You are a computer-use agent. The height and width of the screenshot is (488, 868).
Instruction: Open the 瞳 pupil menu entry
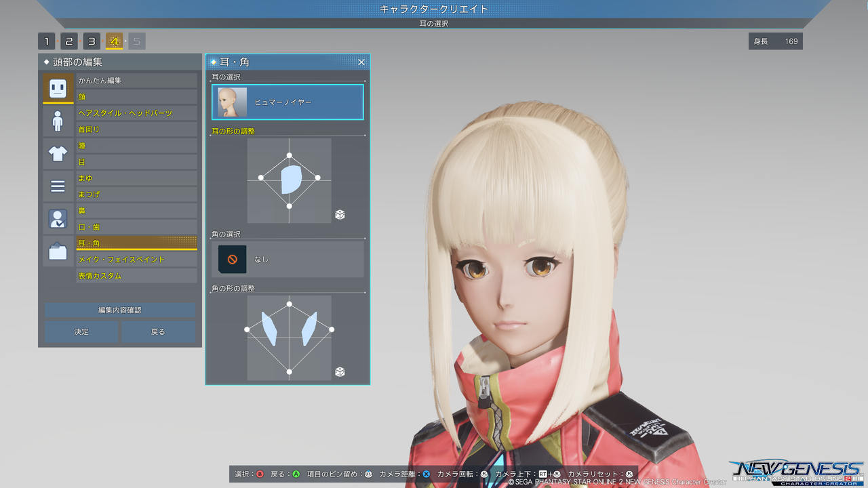[136, 146]
